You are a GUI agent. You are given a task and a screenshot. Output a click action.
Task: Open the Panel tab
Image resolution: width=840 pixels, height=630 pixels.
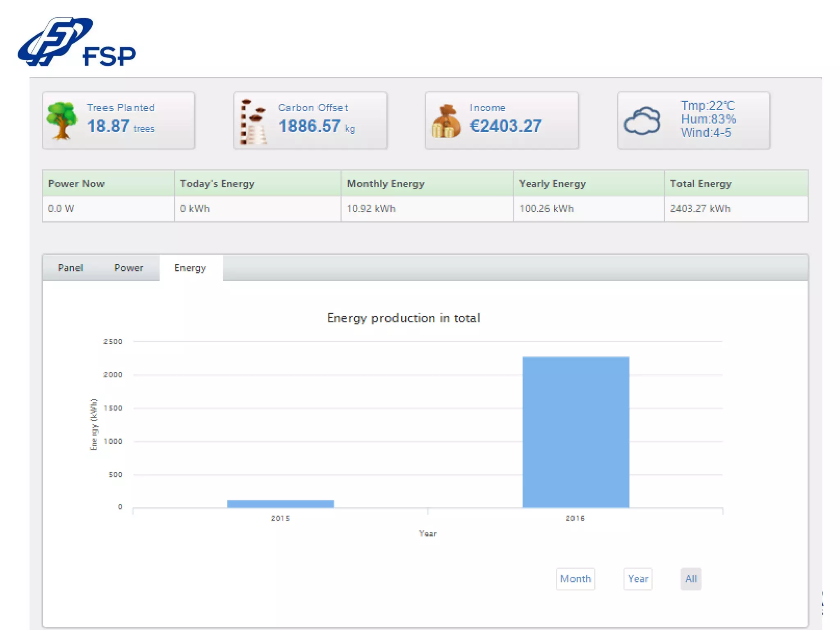point(70,268)
